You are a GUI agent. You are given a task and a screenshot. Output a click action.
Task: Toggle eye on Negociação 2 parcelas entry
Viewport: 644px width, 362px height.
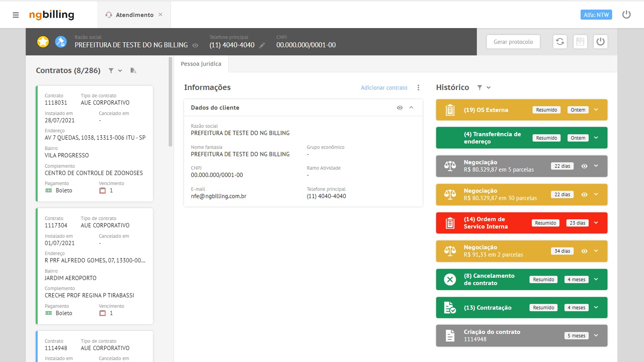584,251
